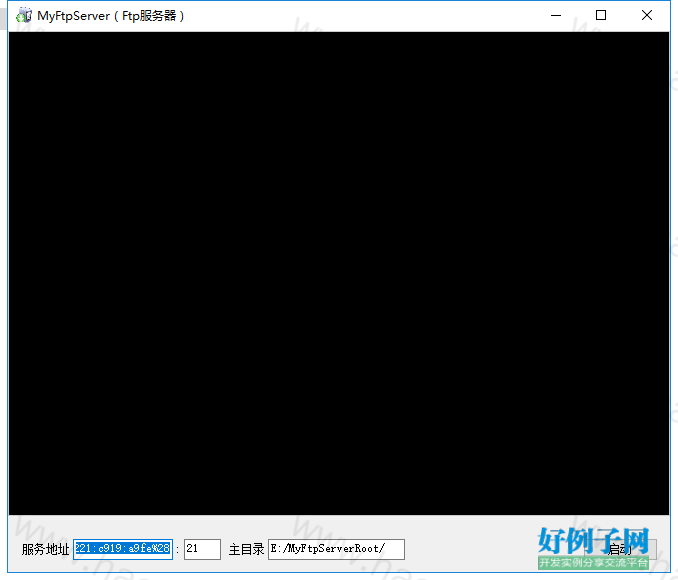Click the root directory field E:/MyFtpServerRoot/
Viewport: 678px width, 580px height.
336,549
